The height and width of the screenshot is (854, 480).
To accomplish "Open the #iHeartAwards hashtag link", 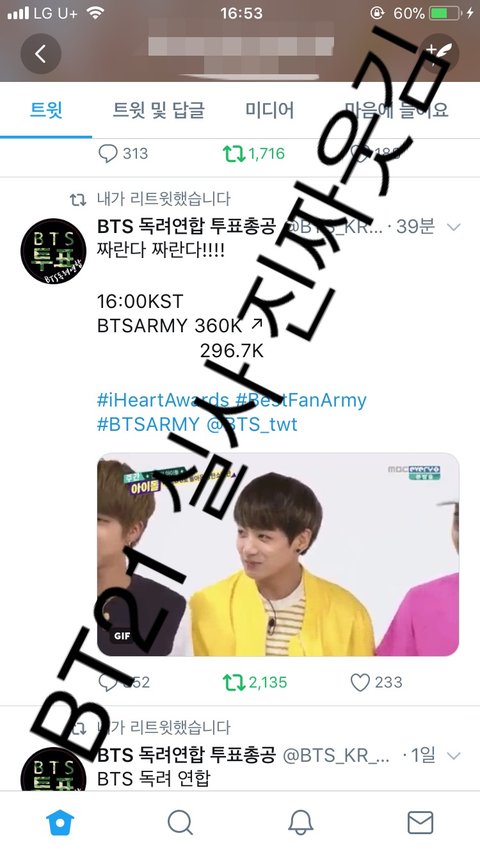I will [162, 400].
